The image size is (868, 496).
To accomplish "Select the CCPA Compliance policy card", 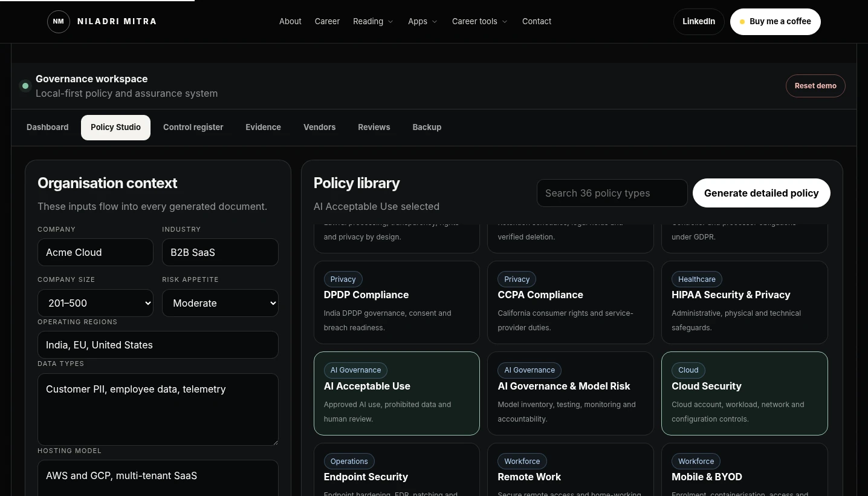I will tap(571, 302).
